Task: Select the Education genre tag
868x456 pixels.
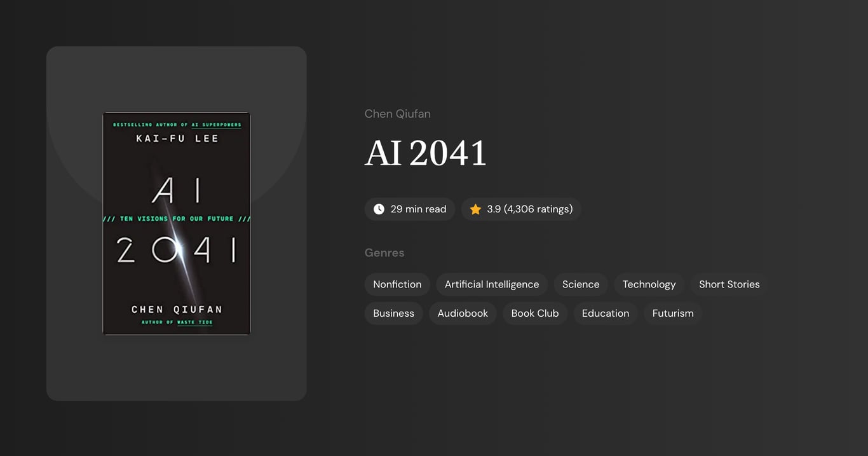Action: point(605,314)
